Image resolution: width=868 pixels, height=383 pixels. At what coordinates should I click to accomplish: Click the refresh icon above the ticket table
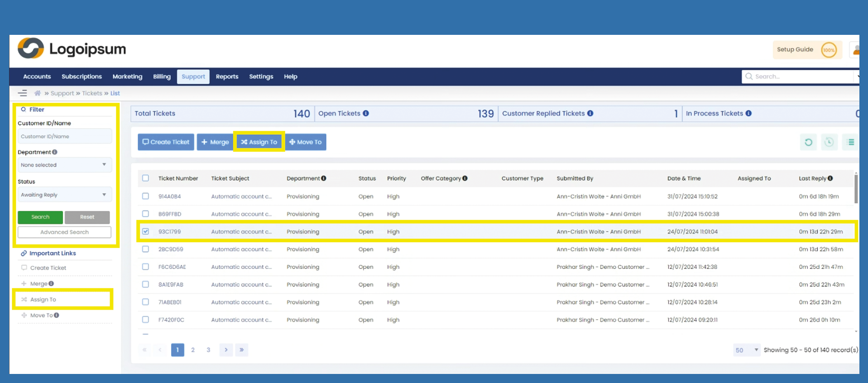tap(808, 142)
